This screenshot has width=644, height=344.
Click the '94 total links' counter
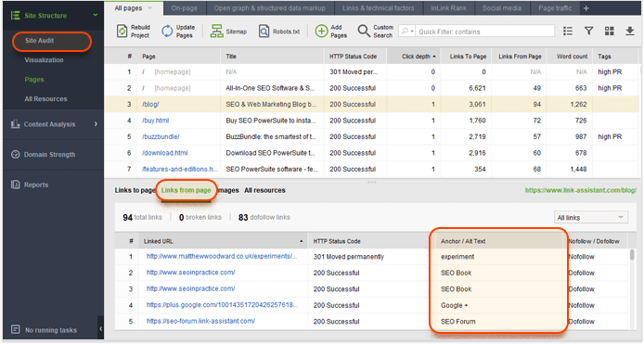coord(142,218)
